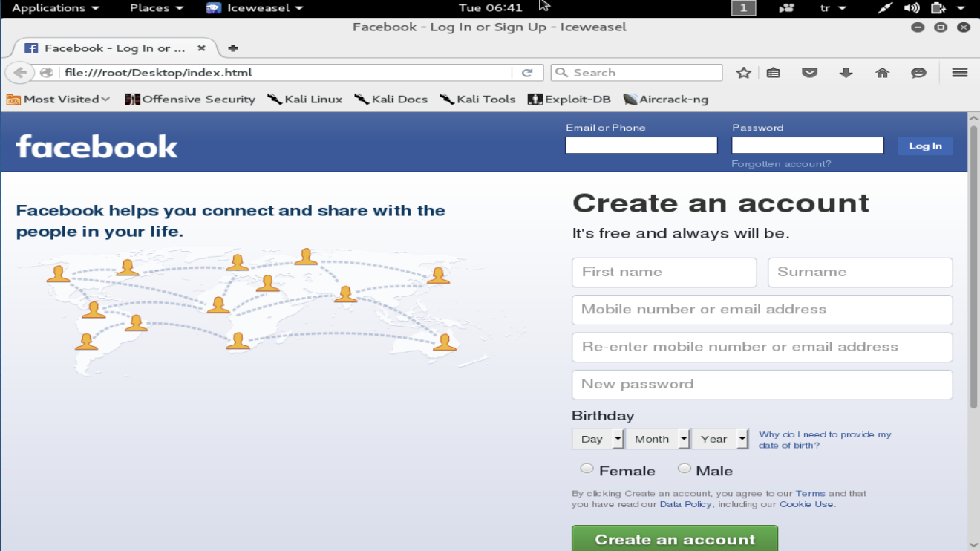Go to home page via house icon
980x551 pixels.
click(x=882, y=73)
